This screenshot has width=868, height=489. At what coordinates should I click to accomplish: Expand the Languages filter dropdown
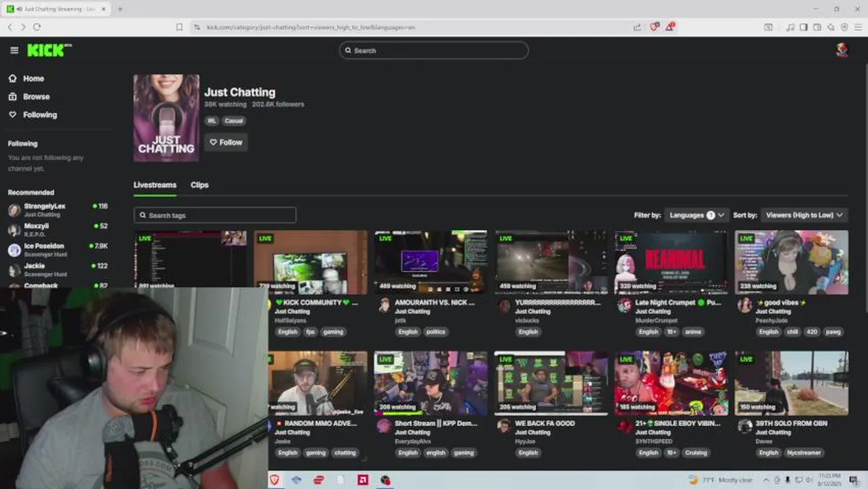tap(697, 215)
